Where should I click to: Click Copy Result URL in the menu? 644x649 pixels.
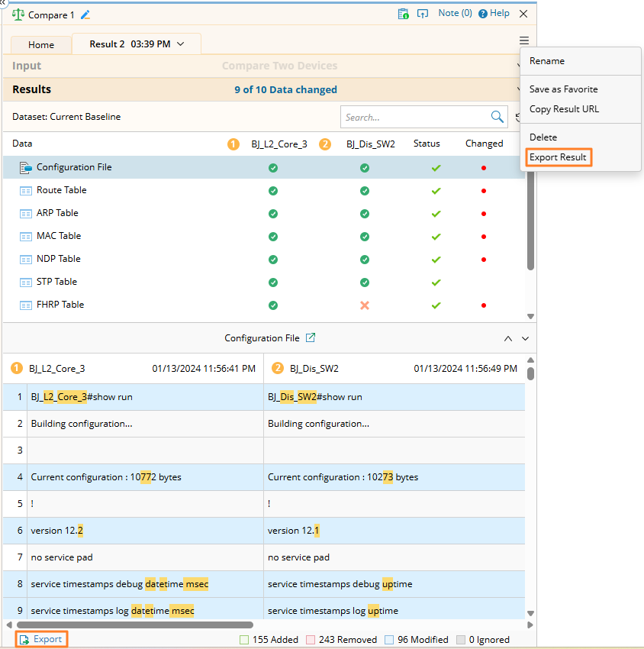[564, 109]
